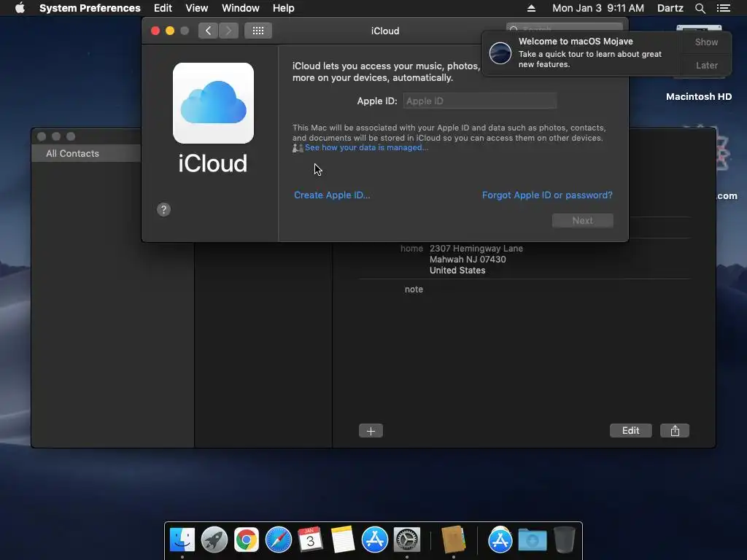Open iCloud help question mark button
The image size is (747, 560).
pos(163,209)
